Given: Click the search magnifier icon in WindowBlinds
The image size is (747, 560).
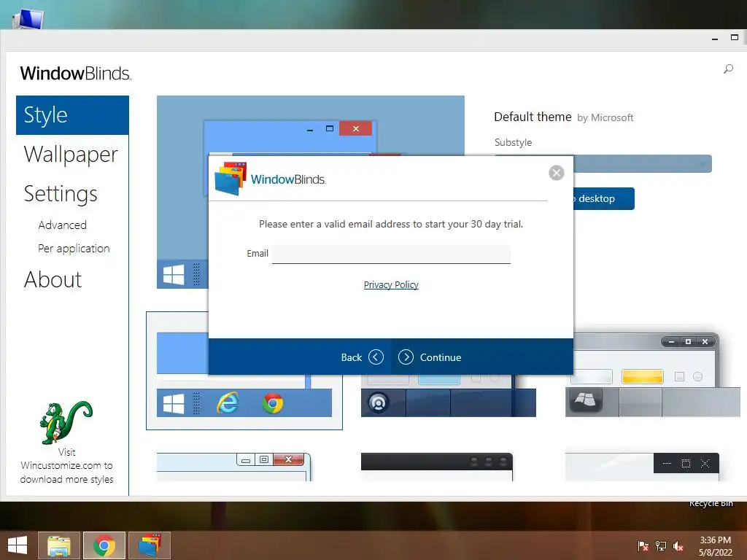Looking at the screenshot, I should click(728, 69).
